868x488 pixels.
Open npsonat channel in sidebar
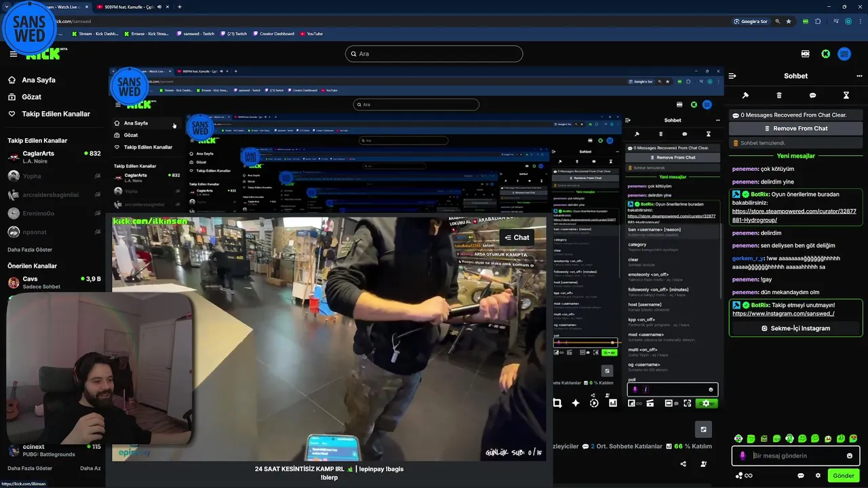point(54,232)
